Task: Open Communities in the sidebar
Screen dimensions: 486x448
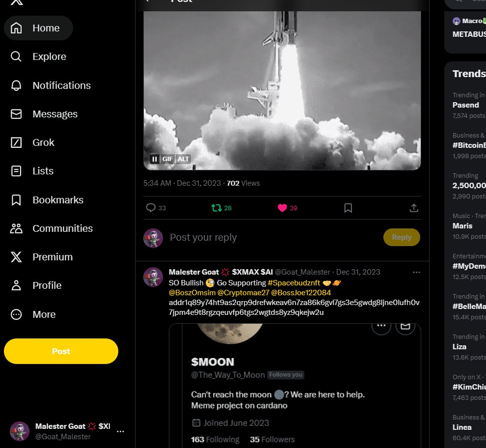Action: [x=52, y=228]
